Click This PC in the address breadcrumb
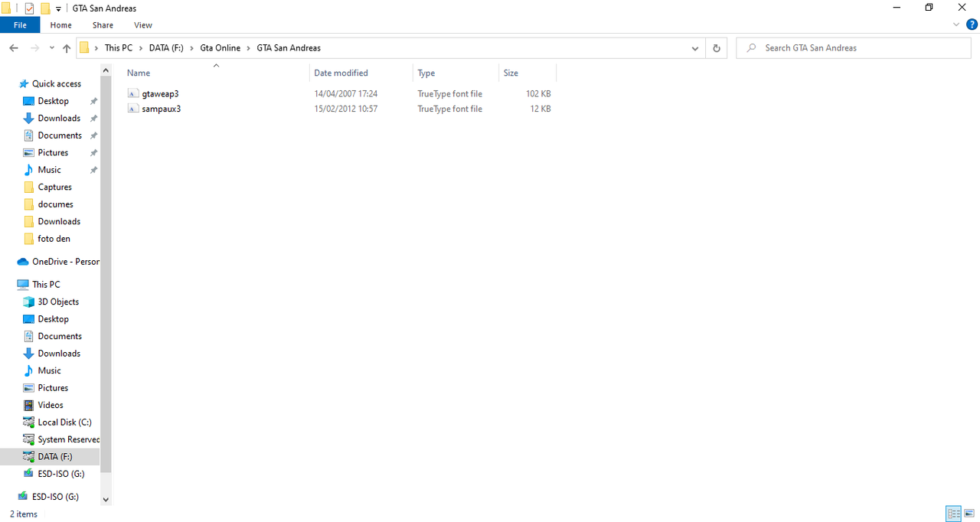980x522 pixels. (x=118, y=47)
